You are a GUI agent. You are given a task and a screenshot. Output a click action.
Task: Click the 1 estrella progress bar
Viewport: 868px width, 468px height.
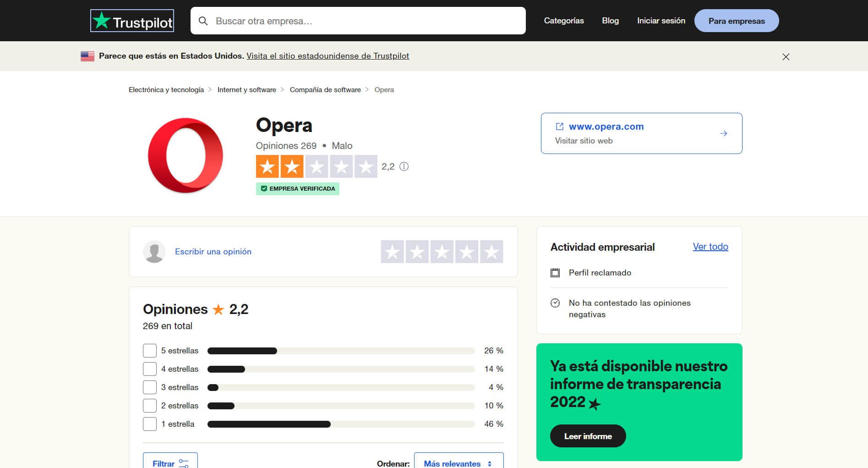(x=341, y=424)
